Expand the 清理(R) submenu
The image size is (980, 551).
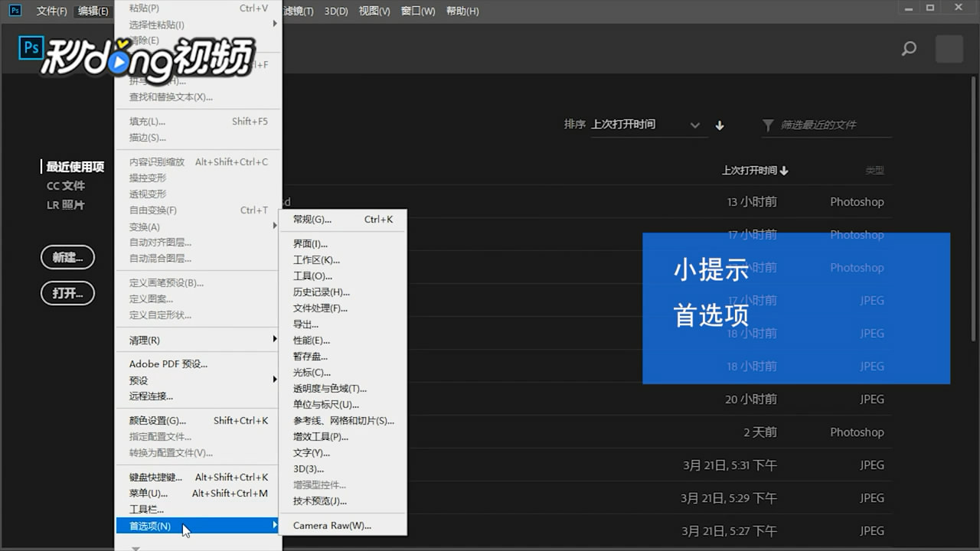pyautogui.click(x=198, y=340)
